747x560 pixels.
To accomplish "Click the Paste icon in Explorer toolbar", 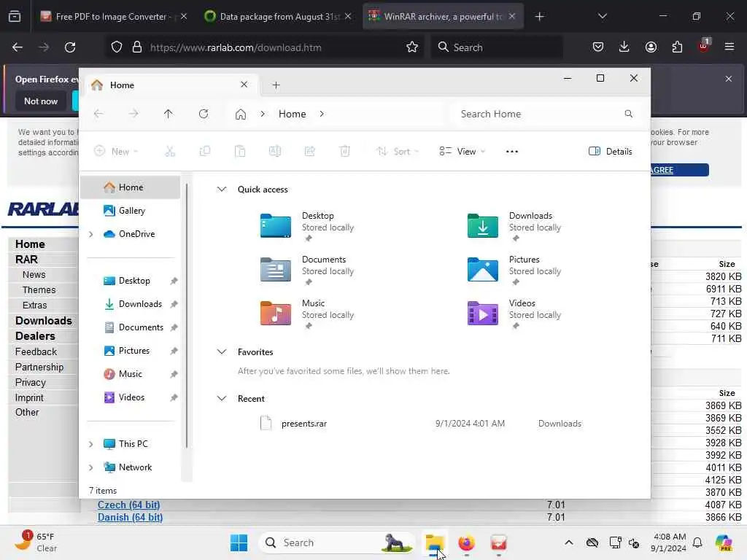I will (239, 152).
